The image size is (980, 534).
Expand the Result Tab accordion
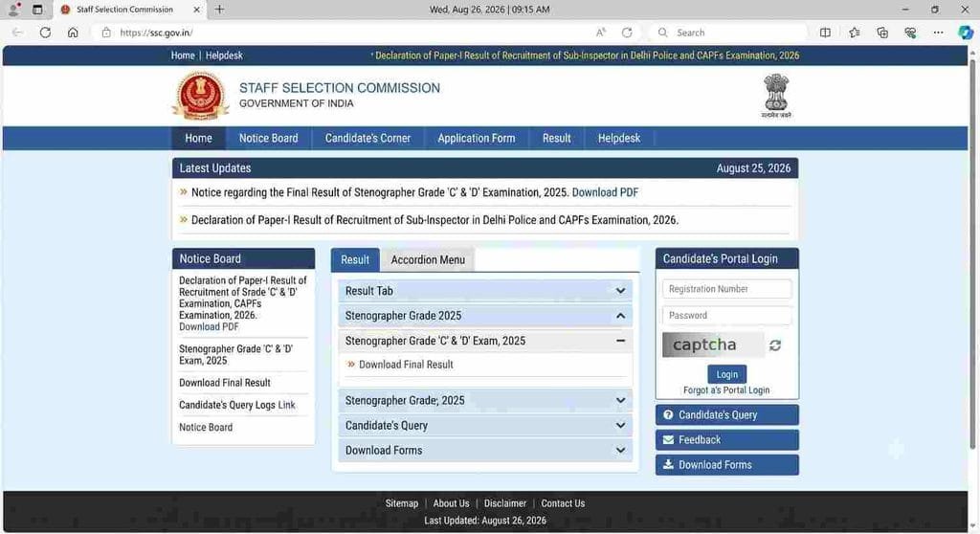click(x=485, y=291)
